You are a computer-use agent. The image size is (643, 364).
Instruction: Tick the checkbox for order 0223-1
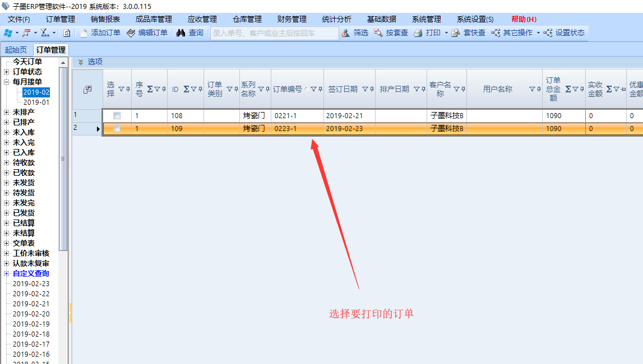[117, 129]
